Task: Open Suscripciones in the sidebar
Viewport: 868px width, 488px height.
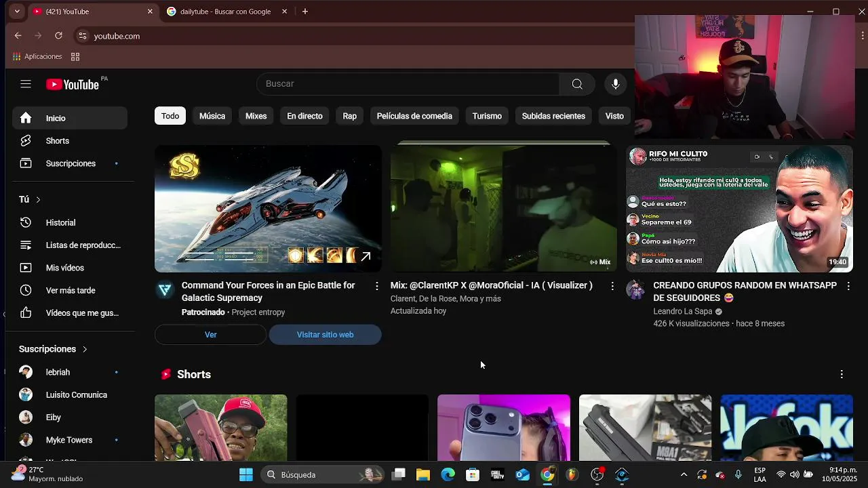Action: point(70,163)
